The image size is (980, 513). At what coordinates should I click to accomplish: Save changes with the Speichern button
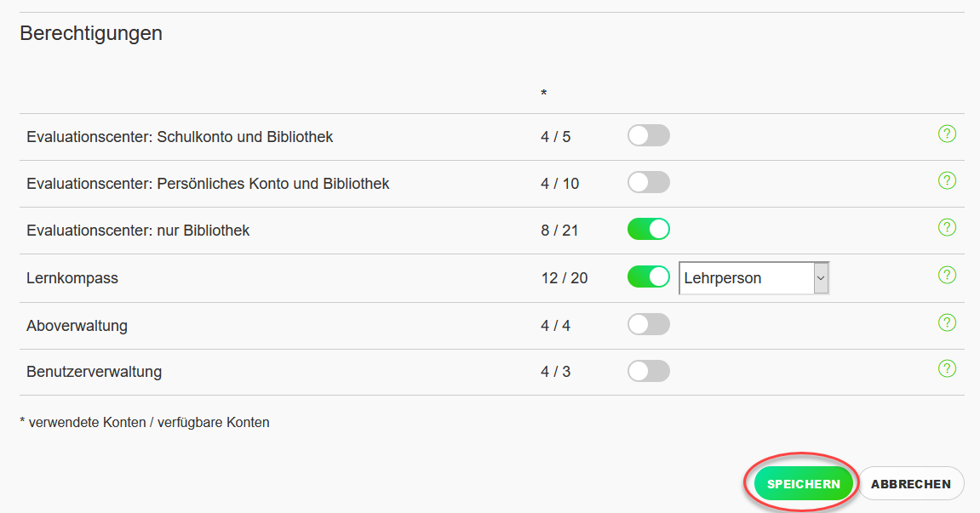[x=803, y=483]
